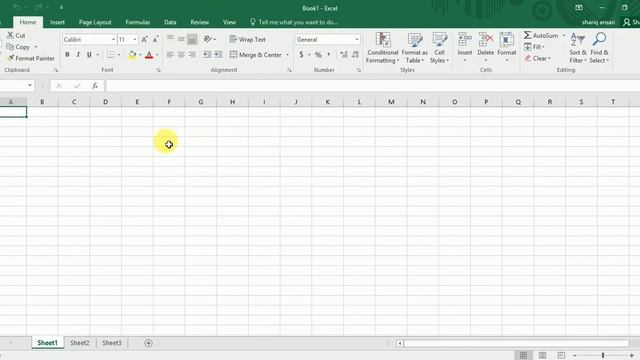Toggle Italic formatting
The image size is (640, 360).
(78, 55)
